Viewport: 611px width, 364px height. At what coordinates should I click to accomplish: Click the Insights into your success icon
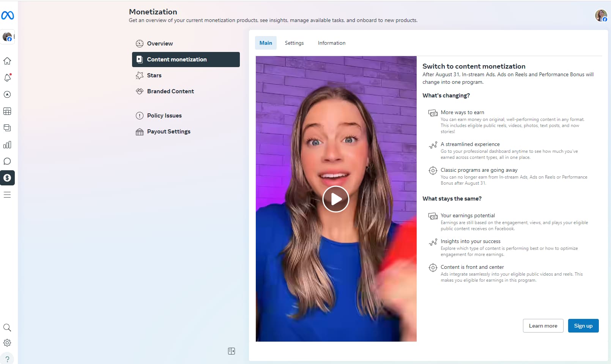click(x=433, y=242)
